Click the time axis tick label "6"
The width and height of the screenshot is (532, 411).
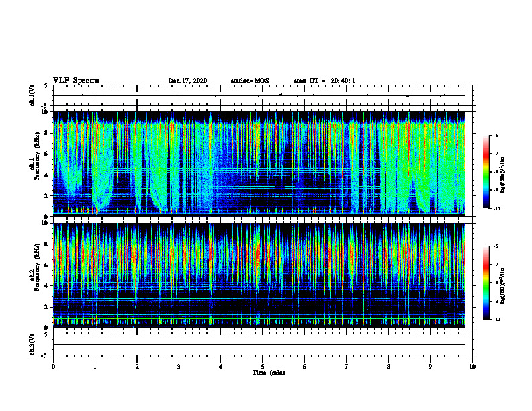[x=305, y=367]
